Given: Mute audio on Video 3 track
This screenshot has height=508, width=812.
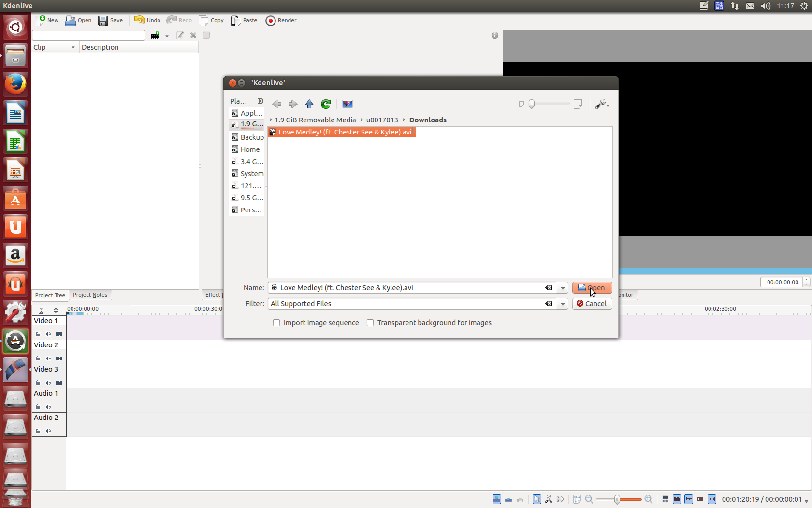Looking at the screenshot, I should [48, 383].
